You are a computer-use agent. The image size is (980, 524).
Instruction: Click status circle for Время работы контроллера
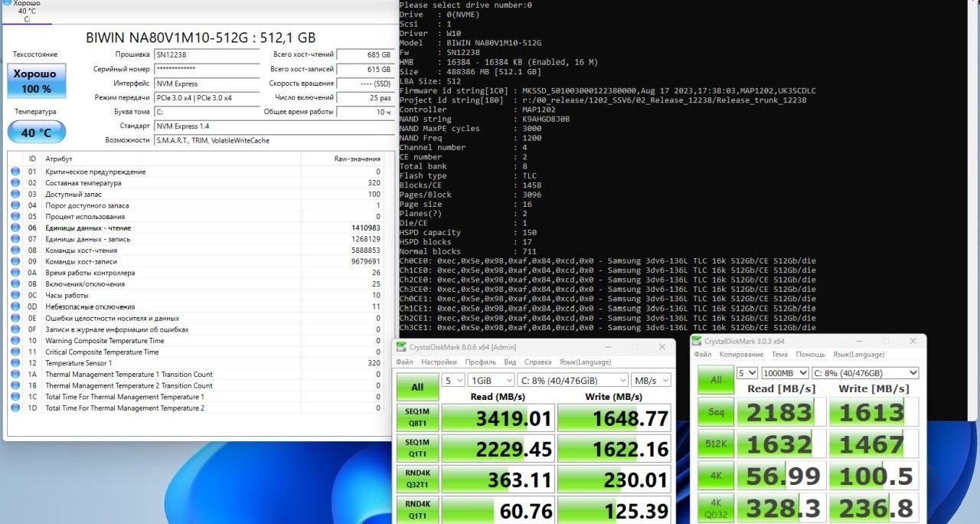(x=15, y=273)
